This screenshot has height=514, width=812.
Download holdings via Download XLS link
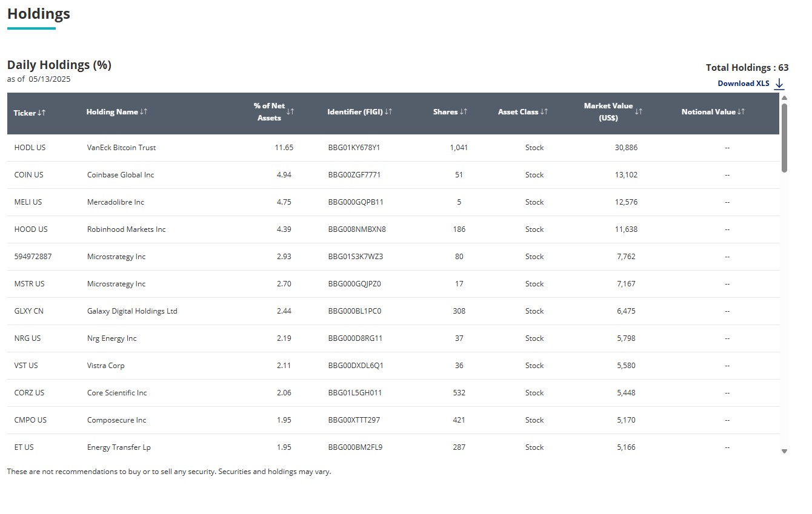(744, 84)
